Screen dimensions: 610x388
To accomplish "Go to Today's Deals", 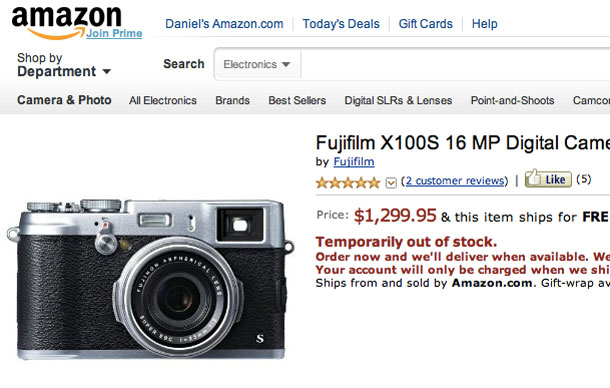I will click(x=341, y=24).
